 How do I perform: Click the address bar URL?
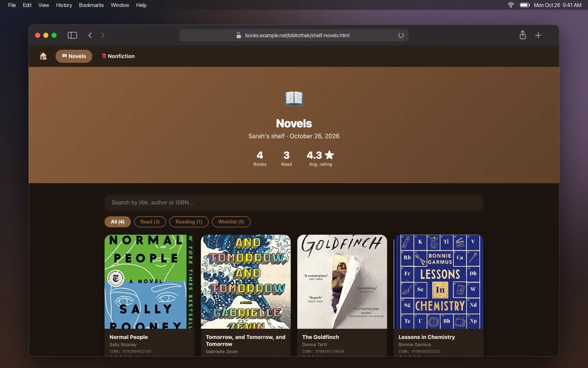(297, 35)
